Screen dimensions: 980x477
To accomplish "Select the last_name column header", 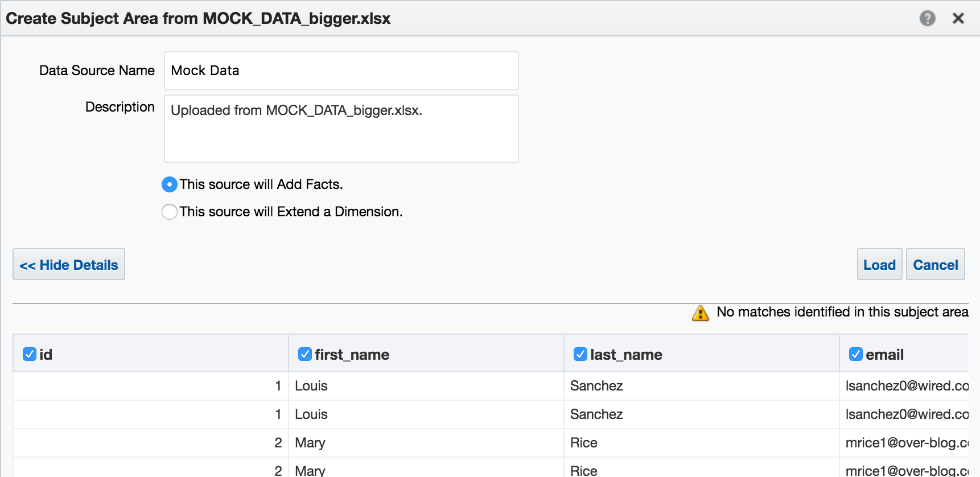I will pos(626,355).
